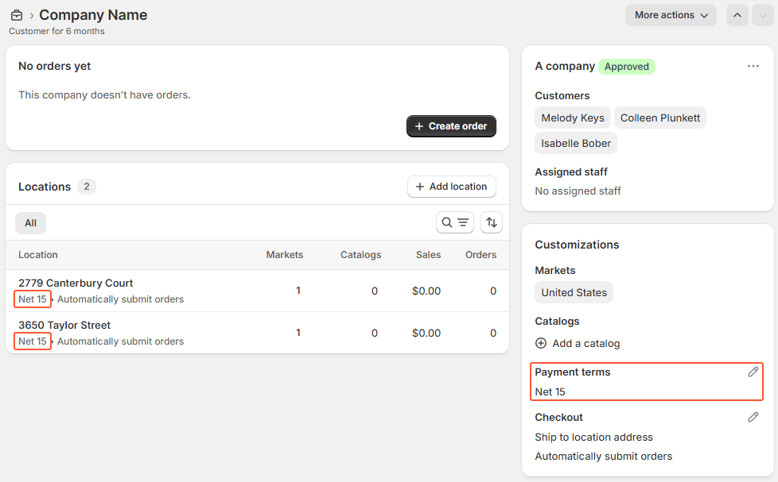778x482 pixels.
Task: Click the companies breadcrumb icon
Action: 17,16
